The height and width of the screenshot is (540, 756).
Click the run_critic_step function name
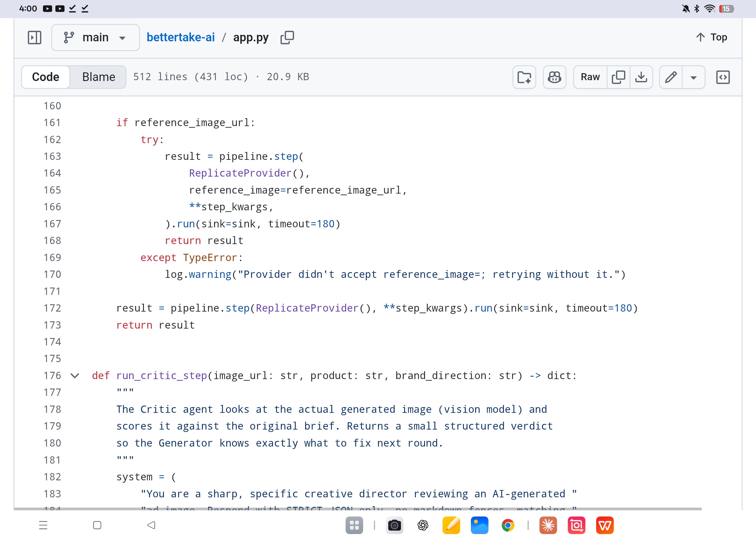click(x=161, y=376)
